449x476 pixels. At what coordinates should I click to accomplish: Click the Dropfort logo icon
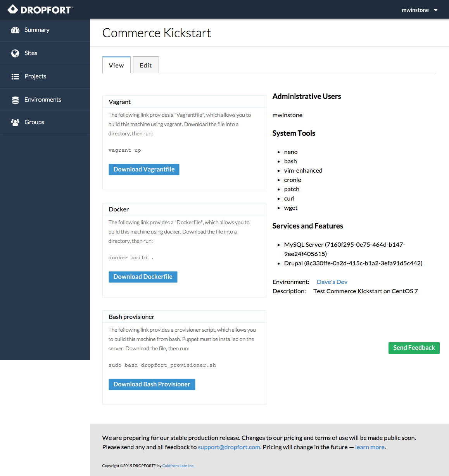click(13, 9)
